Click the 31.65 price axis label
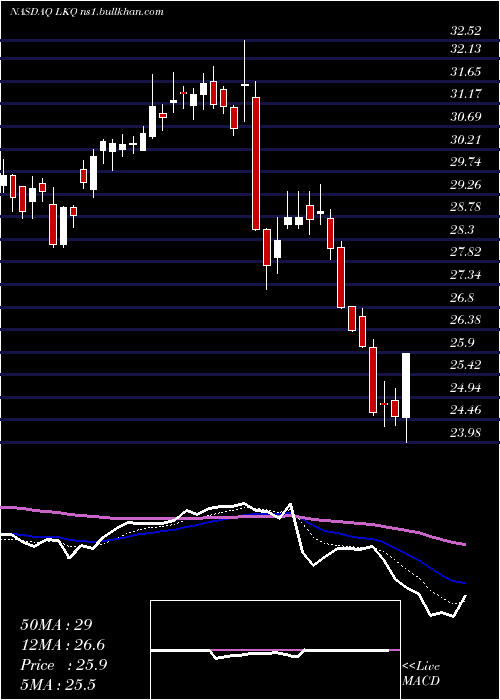The height and width of the screenshot is (700, 500). click(x=466, y=72)
